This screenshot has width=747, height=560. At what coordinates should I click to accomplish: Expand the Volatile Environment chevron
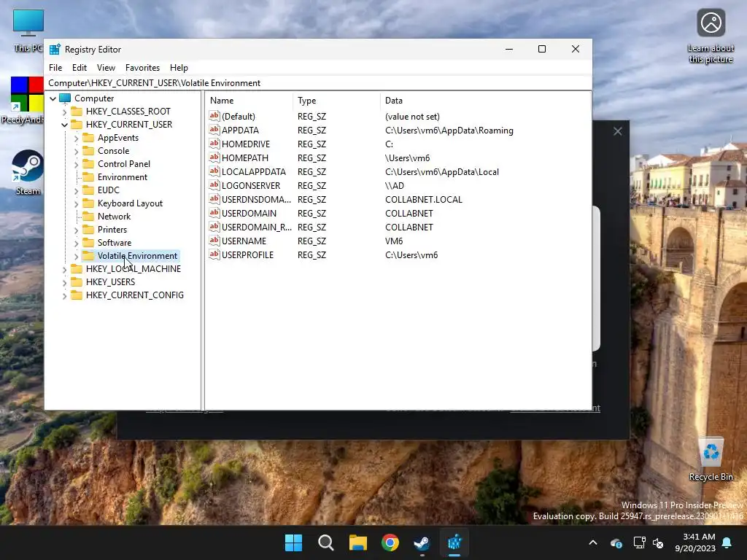pyautogui.click(x=76, y=256)
